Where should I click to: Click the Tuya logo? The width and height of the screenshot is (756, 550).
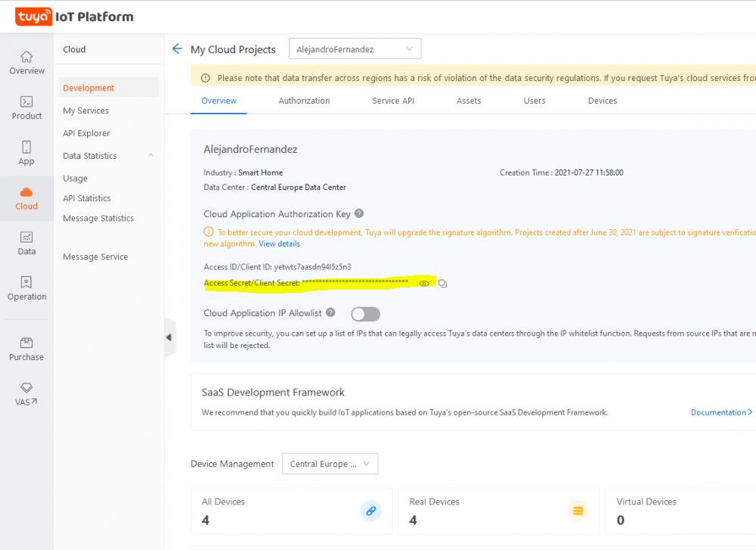(x=33, y=17)
